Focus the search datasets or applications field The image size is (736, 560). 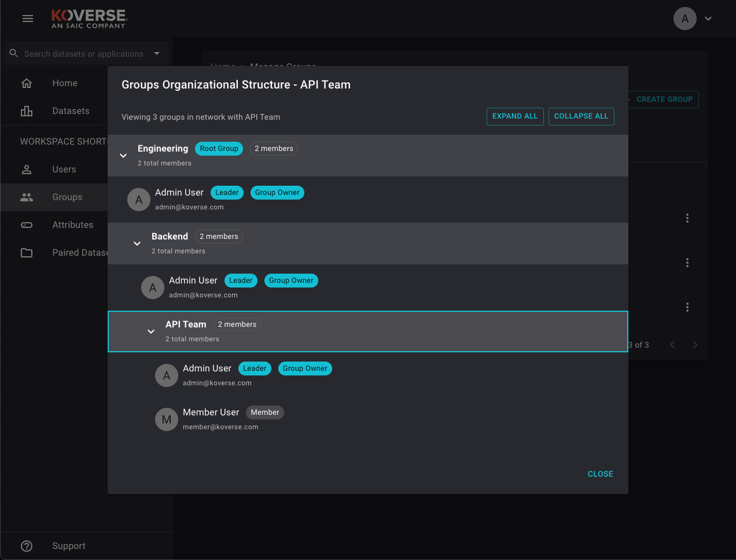tap(83, 54)
